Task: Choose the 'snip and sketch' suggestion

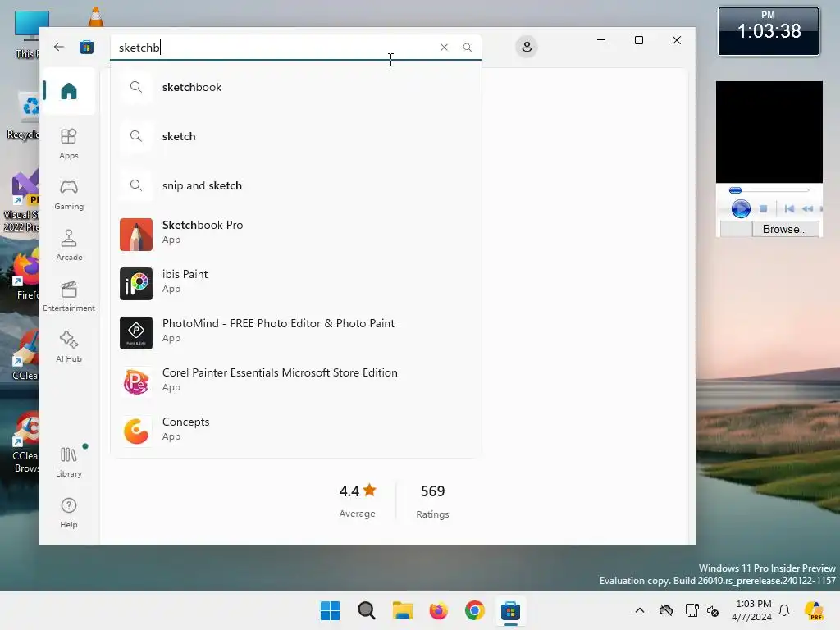Action: point(295,185)
